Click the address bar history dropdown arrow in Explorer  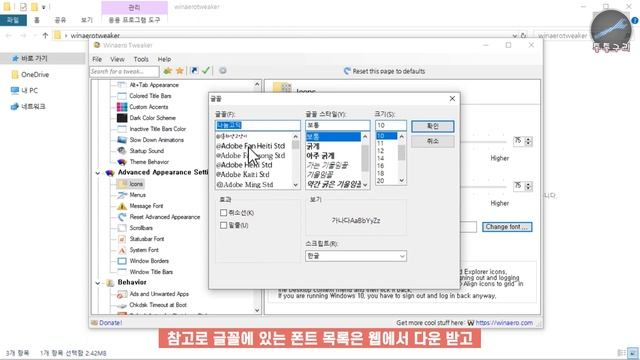pos(514,36)
